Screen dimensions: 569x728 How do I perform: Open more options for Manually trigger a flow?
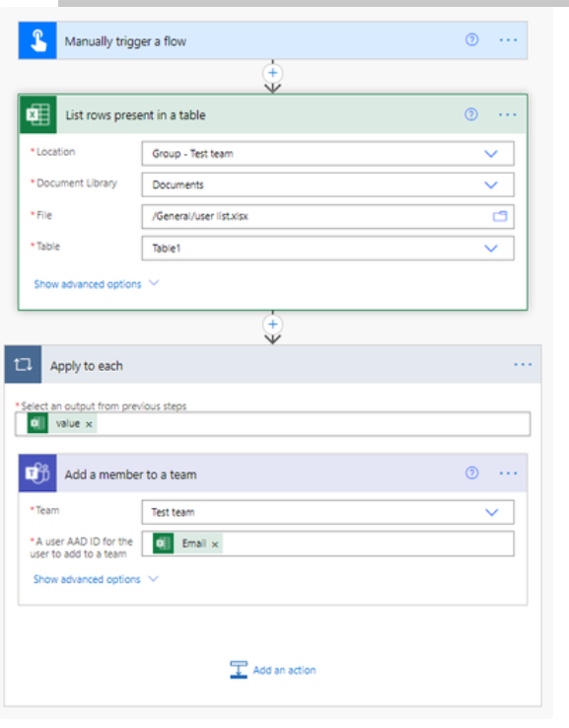point(508,40)
